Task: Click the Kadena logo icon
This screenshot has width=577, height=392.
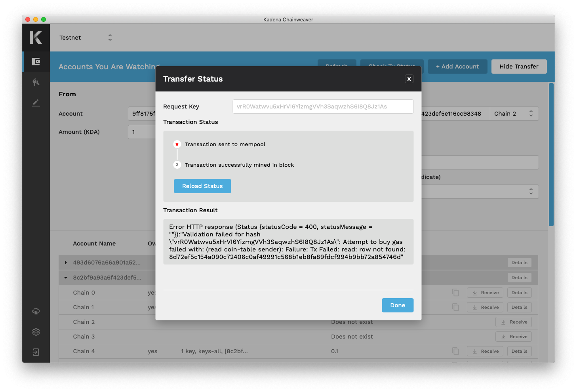Action: pos(36,38)
